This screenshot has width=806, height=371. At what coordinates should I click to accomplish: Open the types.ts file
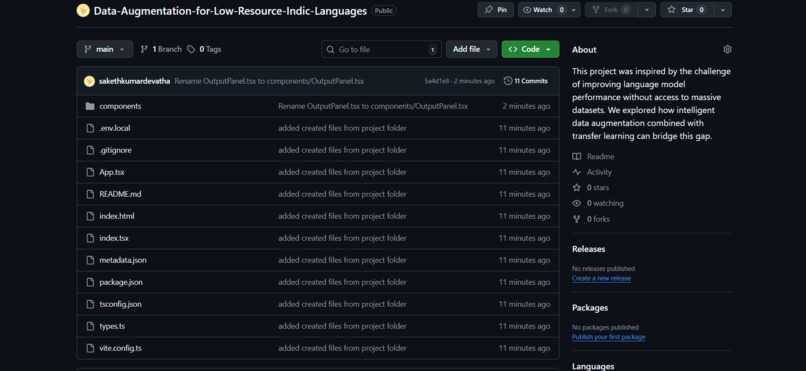pos(112,326)
